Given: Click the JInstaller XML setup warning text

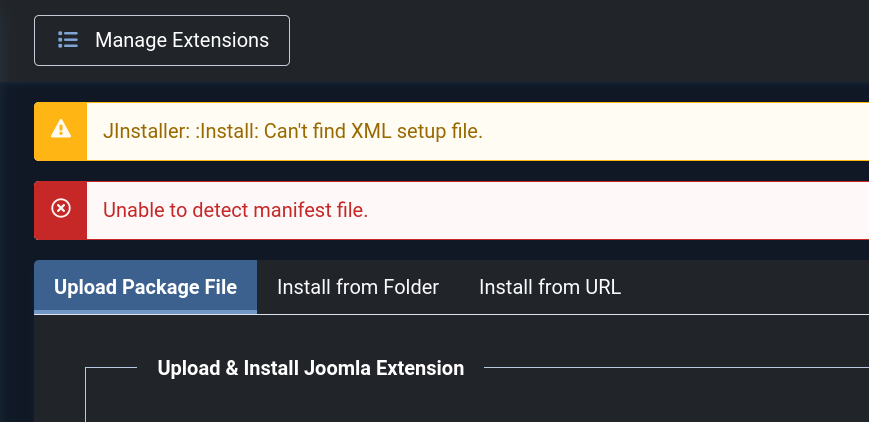Looking at the screenshot, I should pos(292,131).
